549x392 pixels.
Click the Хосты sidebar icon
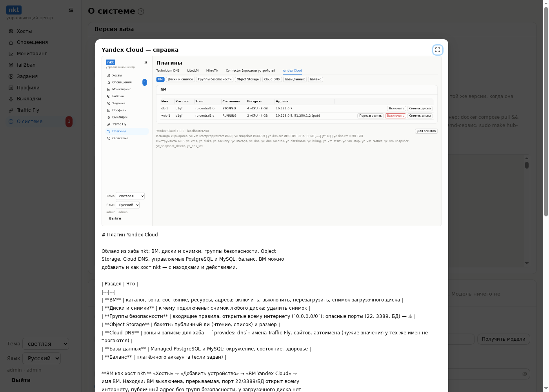point(11,31)
